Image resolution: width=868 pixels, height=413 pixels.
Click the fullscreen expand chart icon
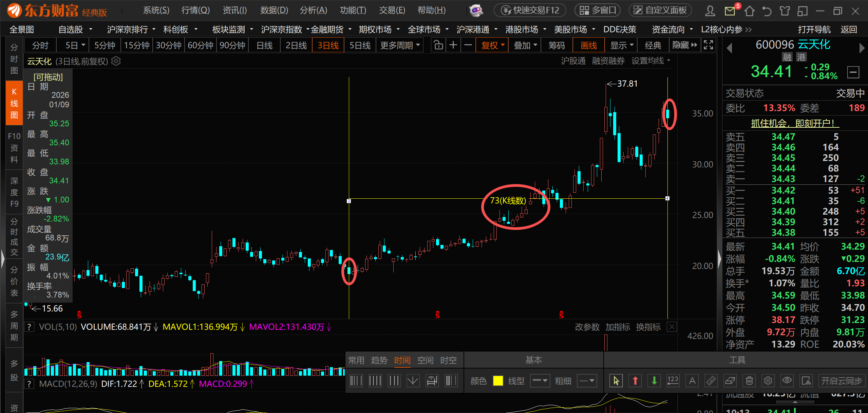click(x=709, y=45)
